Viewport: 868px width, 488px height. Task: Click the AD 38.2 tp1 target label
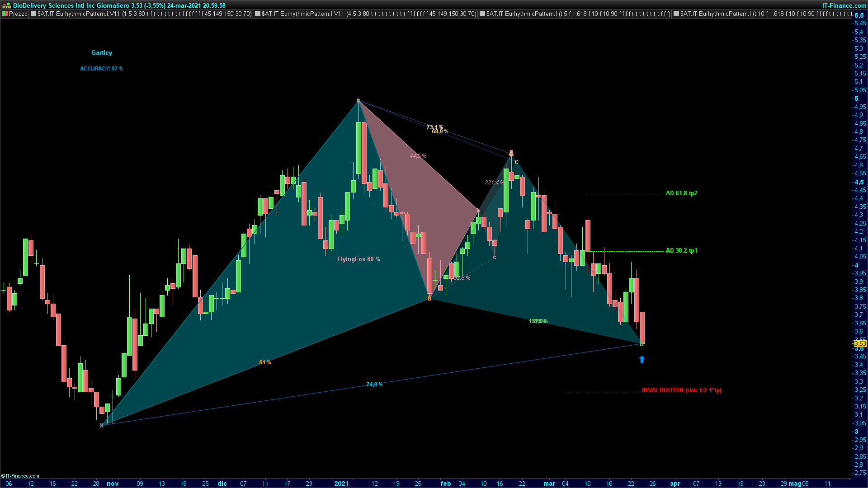tap(681, 251)
